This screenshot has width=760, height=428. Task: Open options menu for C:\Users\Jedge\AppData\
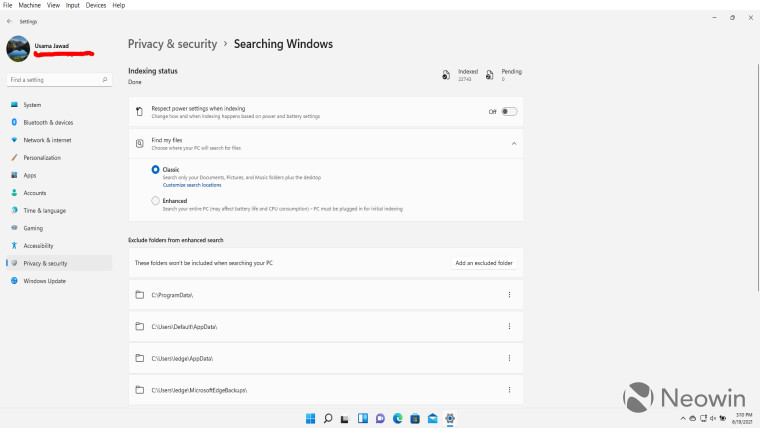(x=509, y=358)
